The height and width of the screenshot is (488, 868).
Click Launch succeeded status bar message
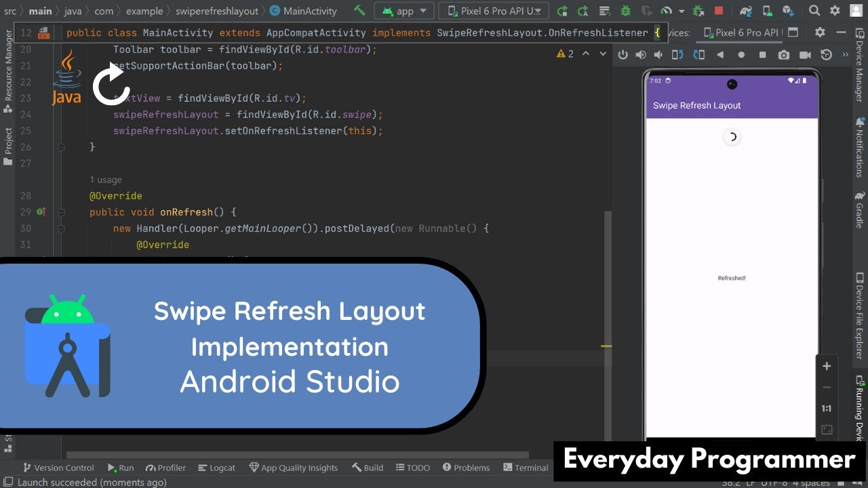(92, 482)
